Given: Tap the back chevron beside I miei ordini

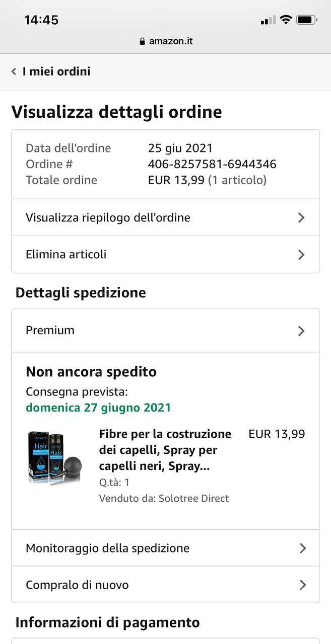Looking at the screenshot, I should [14, 71].
